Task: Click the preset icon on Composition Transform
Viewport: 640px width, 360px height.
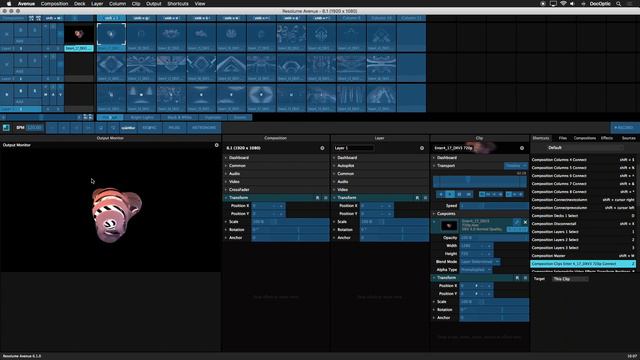Action: tap(318, 198)
